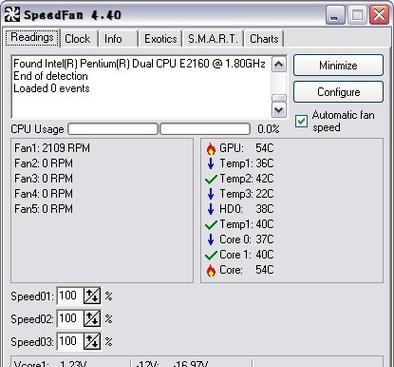Screen dimensions: 394x367
Task: Switch to the Exotics tab
Action: coord(160,39)
